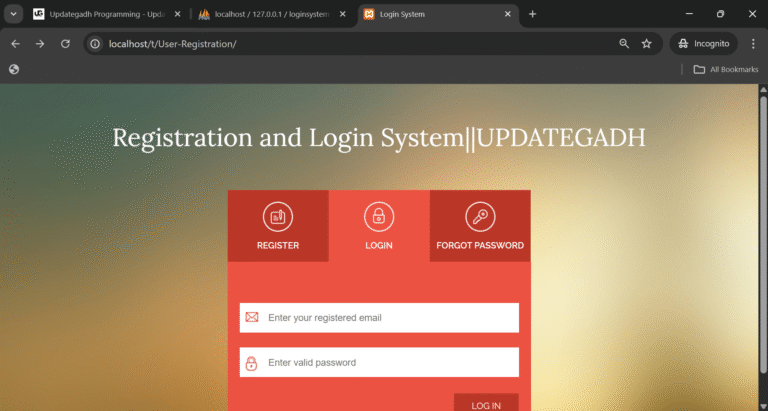Reload the current page
The image size is (768, 411).
(x=65, y=44)
